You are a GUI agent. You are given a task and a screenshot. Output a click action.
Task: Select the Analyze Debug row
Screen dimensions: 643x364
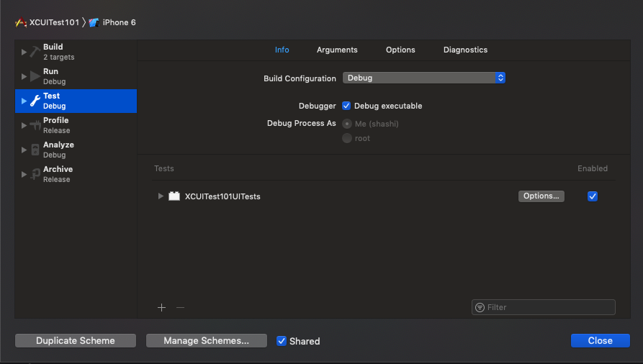click(x=76, y=150)
